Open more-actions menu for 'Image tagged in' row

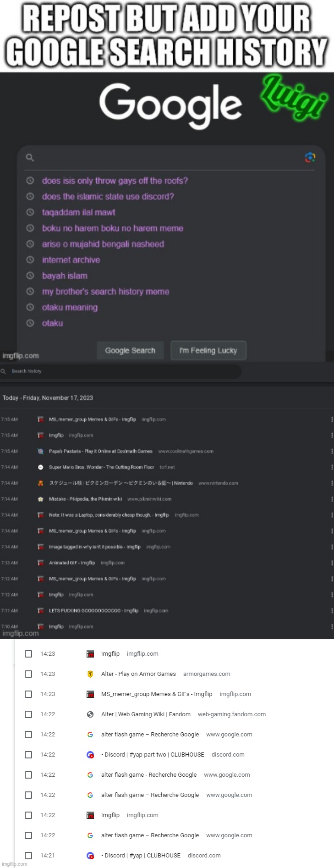click(x=332, y=547)
